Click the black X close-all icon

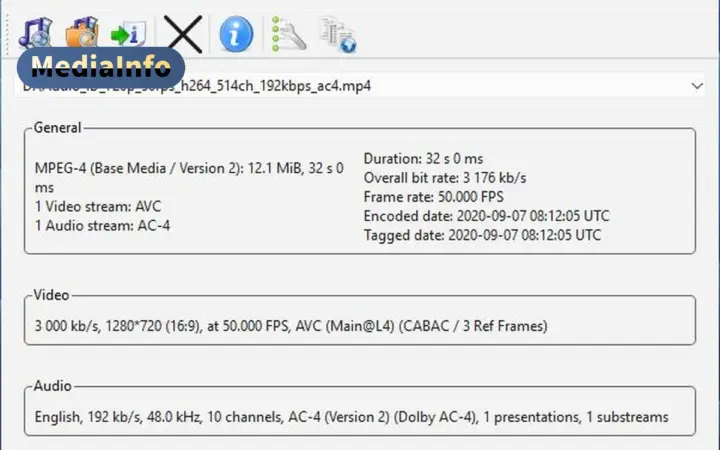(183, 34)
